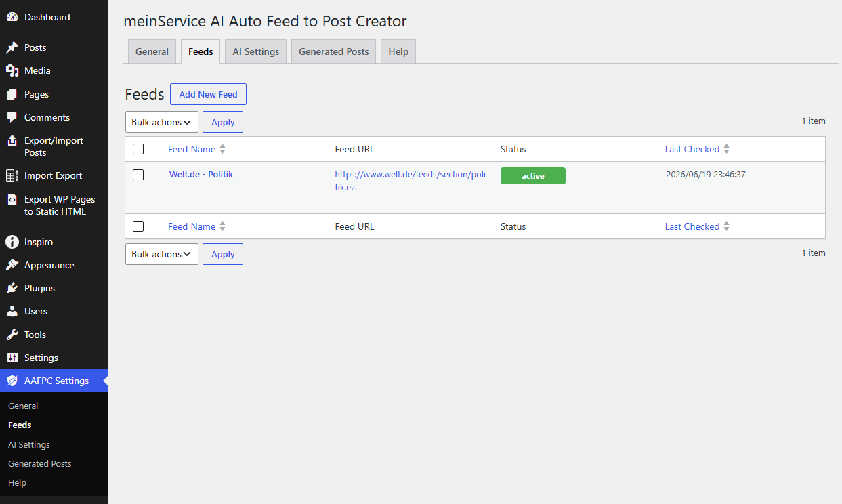Open the AI Settings tab
The image size is (842, 504).
(255, 51)
